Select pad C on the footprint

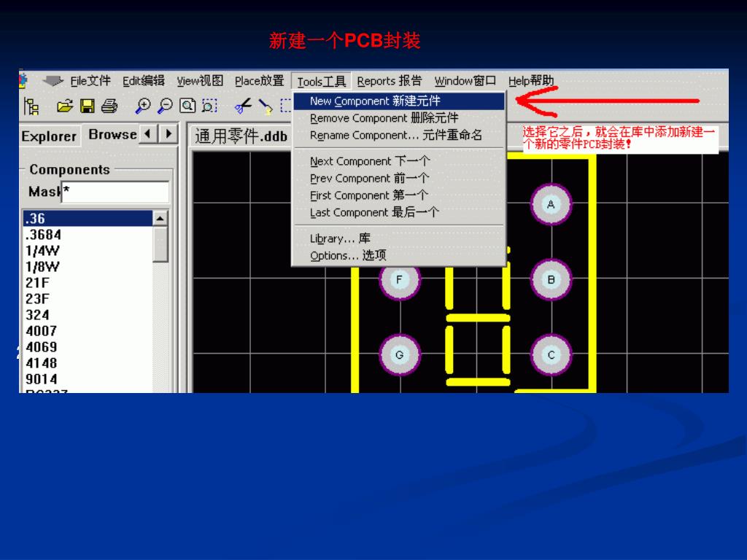[x=551, y=355]
